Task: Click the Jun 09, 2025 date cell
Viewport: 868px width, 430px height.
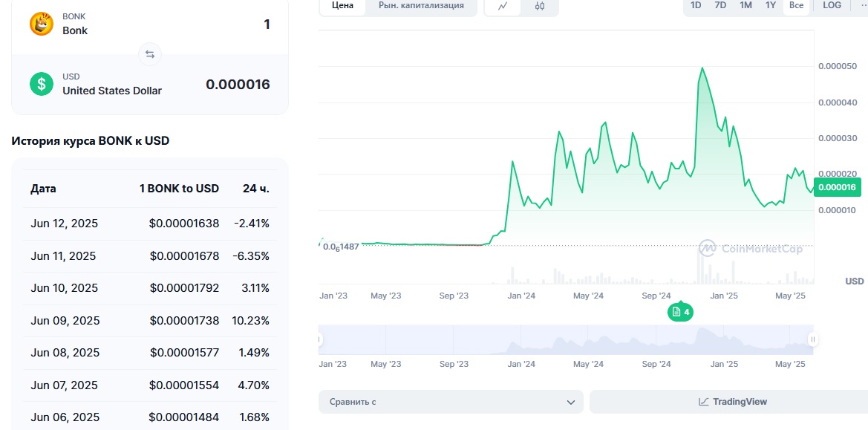Action: (65, 320)
